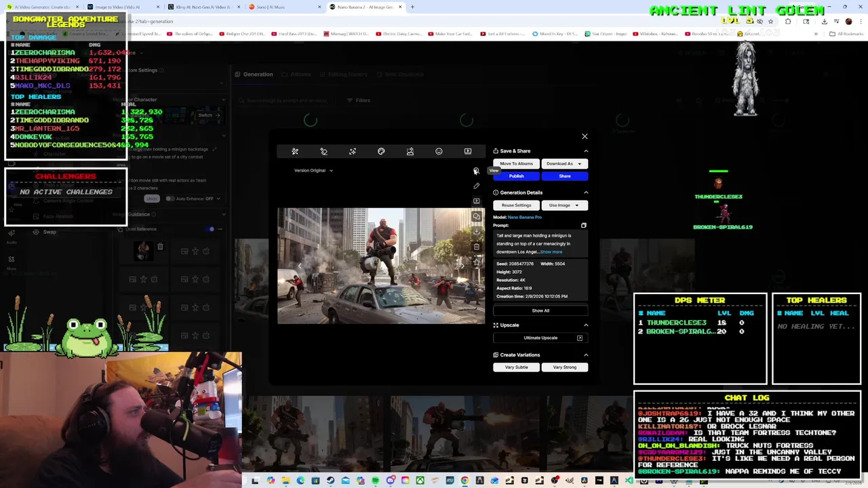Viewport: 868px width, 488px height.
Task: Open Version Original dropdown
Action: (313, 170)
